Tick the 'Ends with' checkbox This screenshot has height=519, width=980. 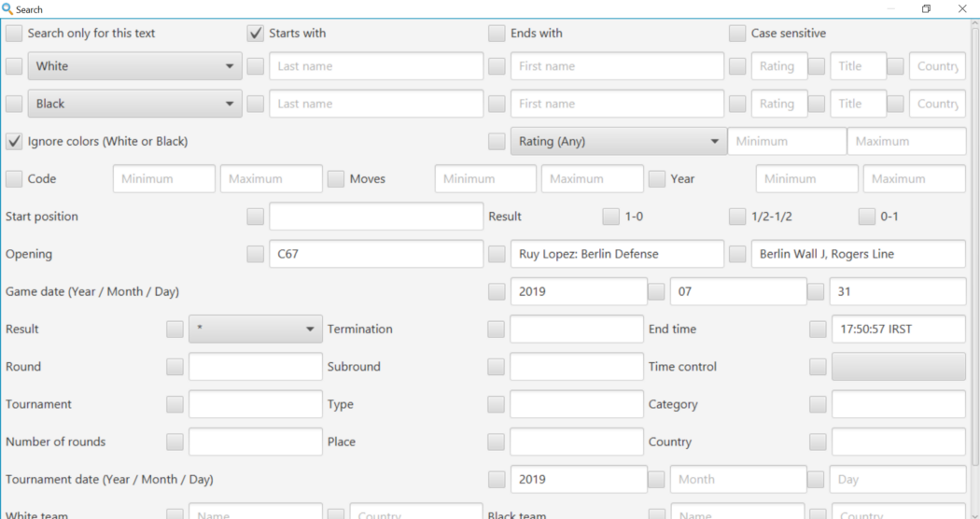point(497,34)
